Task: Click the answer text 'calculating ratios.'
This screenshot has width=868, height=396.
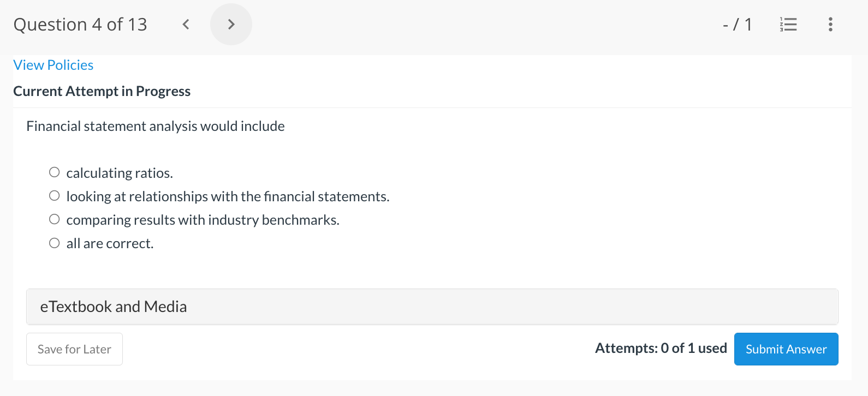Action: [120, 172]
